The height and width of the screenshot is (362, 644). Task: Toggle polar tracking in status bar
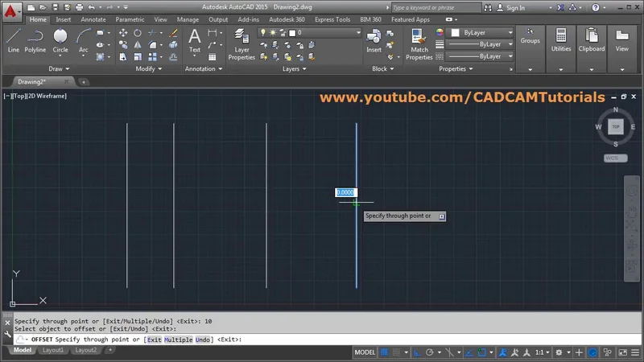coord(430,352)
